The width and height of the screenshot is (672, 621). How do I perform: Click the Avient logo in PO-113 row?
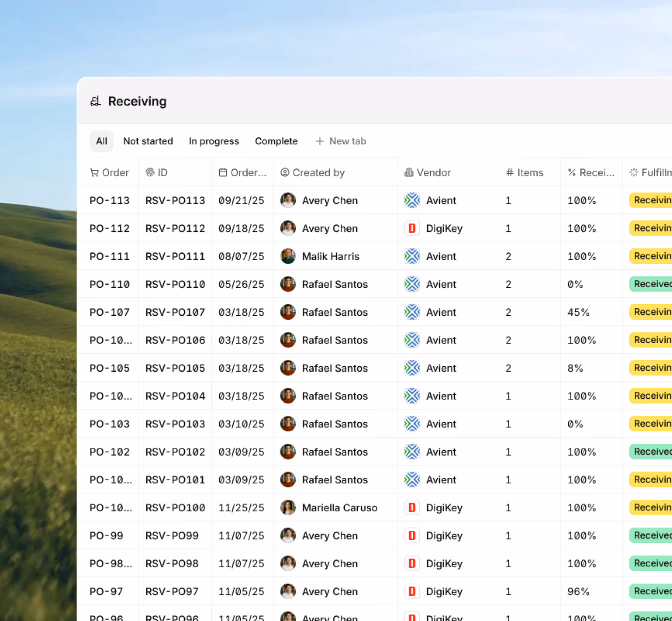[x=412, y=200]
